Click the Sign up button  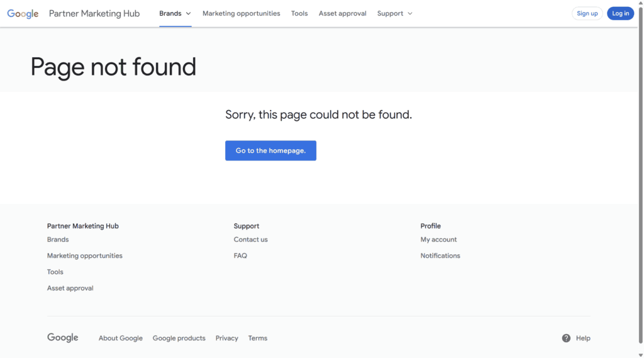[587, 14]
